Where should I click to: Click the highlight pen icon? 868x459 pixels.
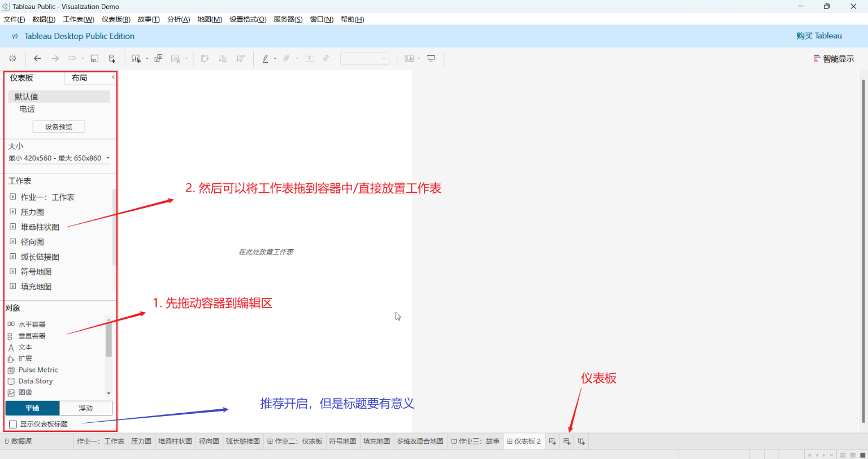pos(266,58)
